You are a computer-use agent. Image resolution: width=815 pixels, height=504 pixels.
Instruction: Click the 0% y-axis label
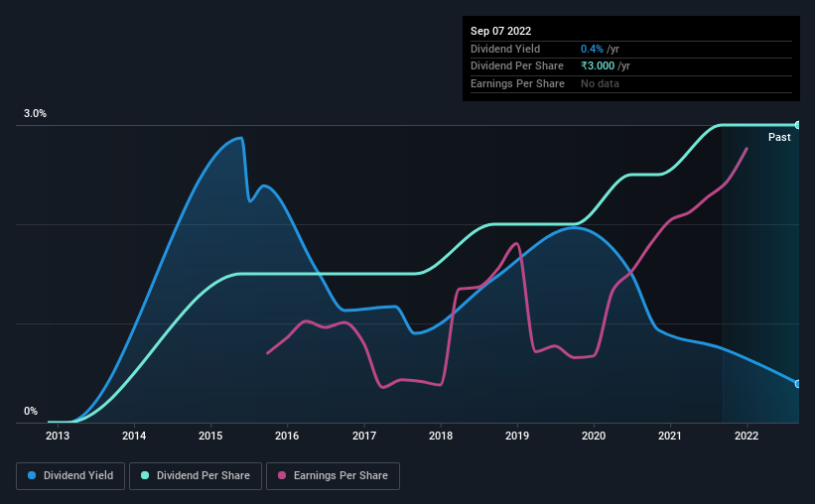31,411
